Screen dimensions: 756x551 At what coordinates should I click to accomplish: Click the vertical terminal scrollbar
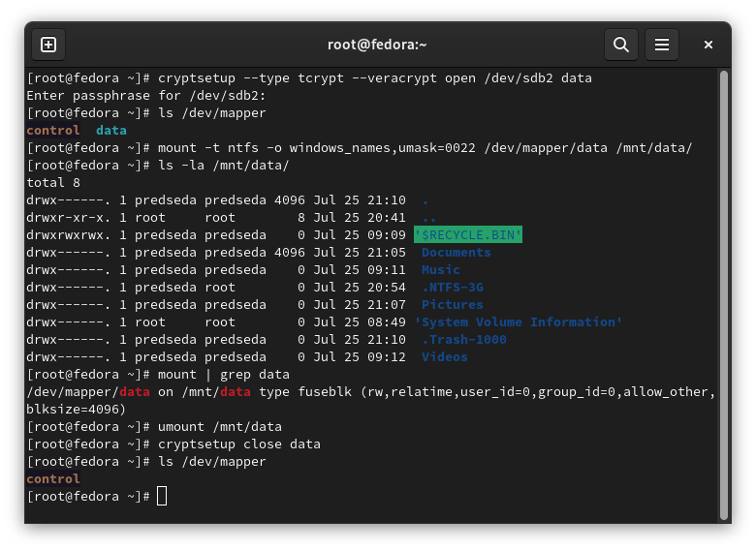coord(723,291)
